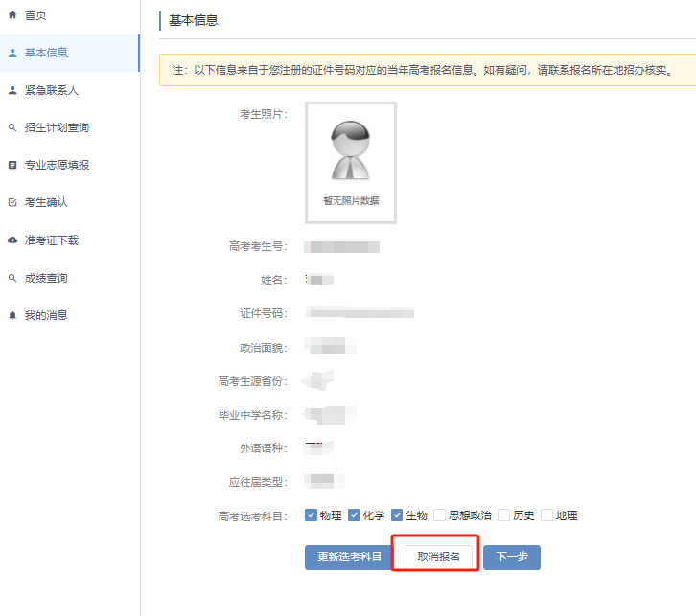This screenshot has height=616, width=696.
Task: Click the cloud download icon beside 准考证下载
Action: point(12,240)
